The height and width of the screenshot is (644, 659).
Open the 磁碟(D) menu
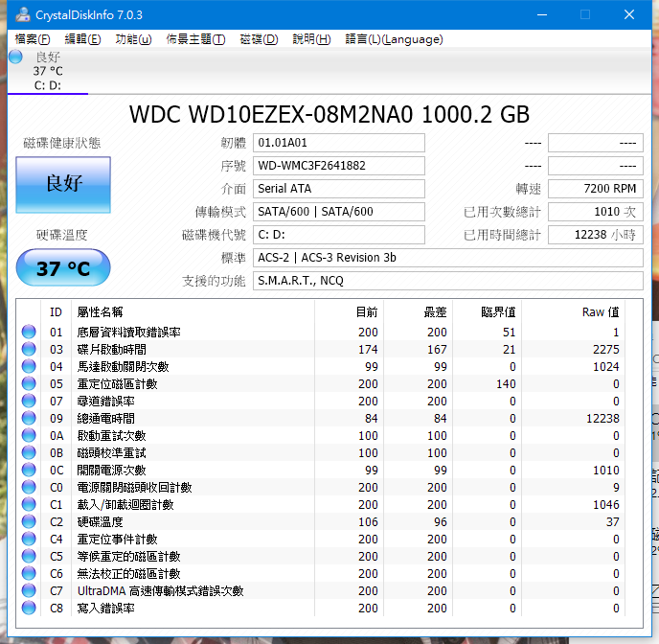pyautogui.click(x=259, y=39)
